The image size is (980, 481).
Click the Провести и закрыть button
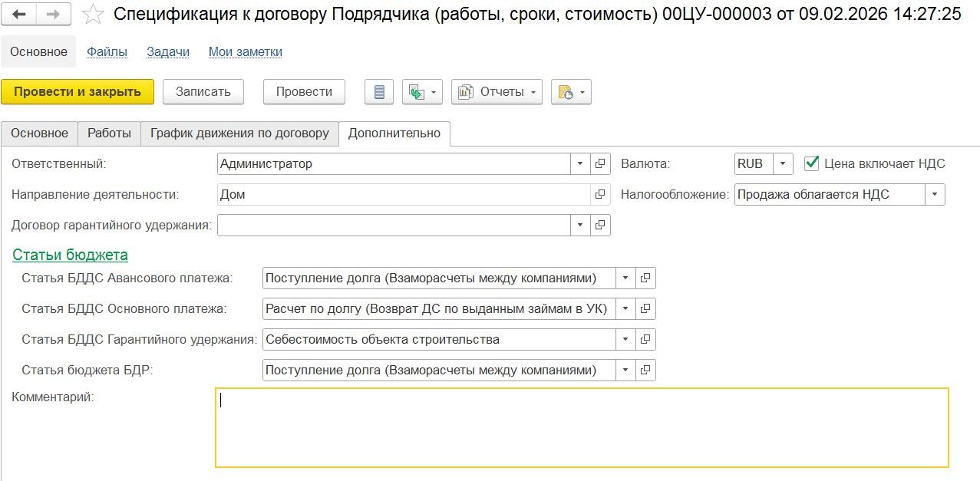(78, 92)
